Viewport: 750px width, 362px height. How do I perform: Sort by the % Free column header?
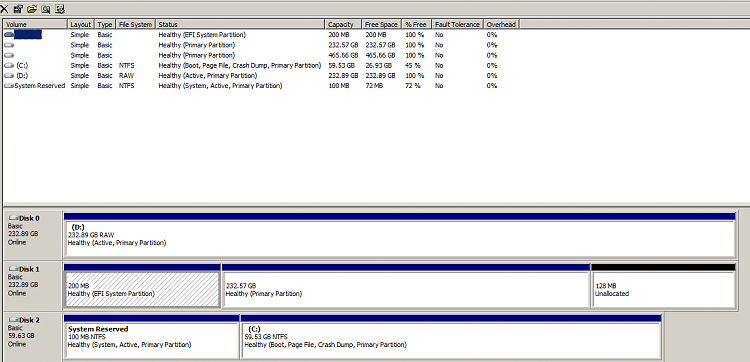coord(417,24)
